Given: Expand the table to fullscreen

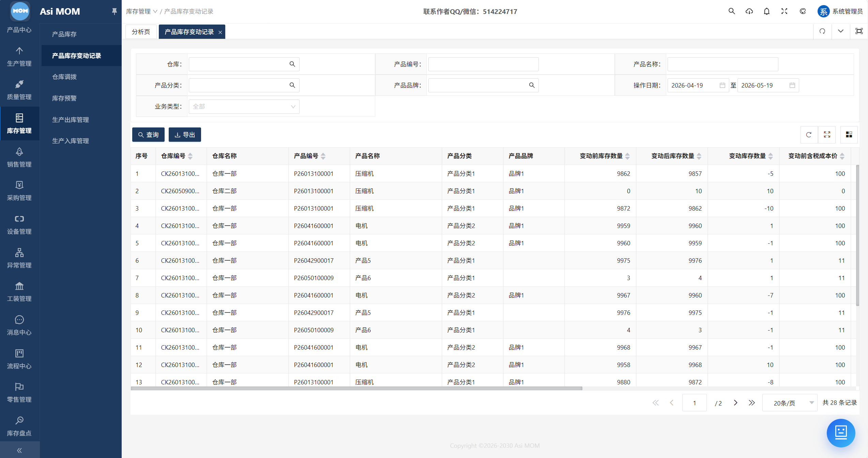Looking at the screenshot, I should tap(827, 135).
